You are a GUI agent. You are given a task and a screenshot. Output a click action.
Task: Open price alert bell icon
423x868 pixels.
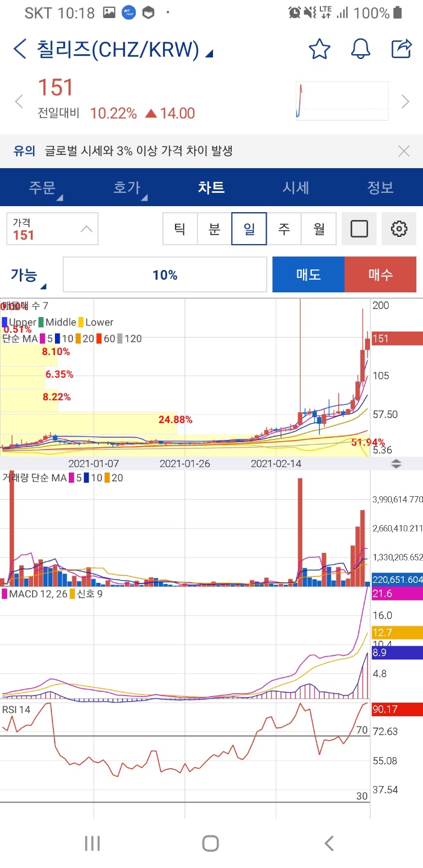(x=360, y=49)
